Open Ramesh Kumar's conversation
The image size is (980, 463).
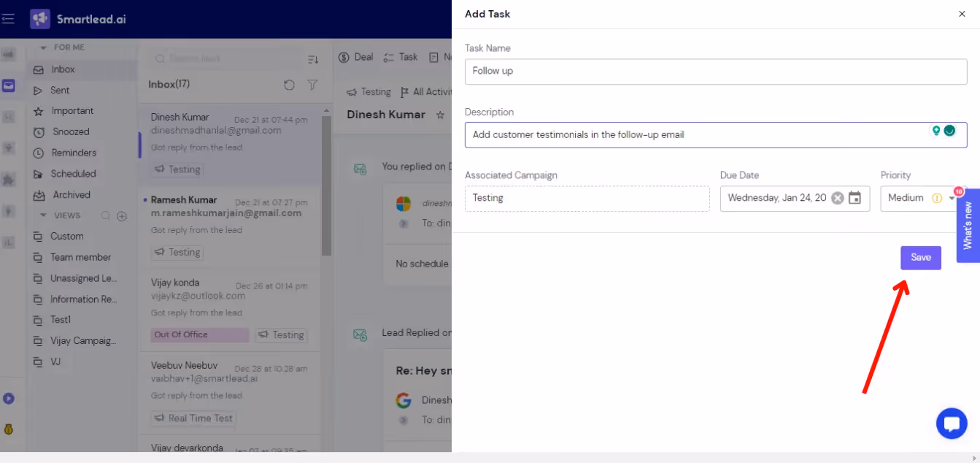point(229,227)
